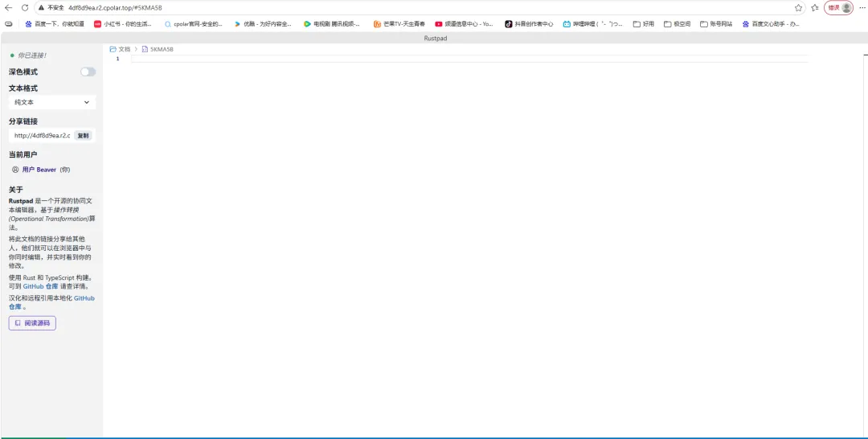Image resolution: width=868 pixels, height=439 pixels.
Task: Click the share link URL field
Action: coord(42,136)
